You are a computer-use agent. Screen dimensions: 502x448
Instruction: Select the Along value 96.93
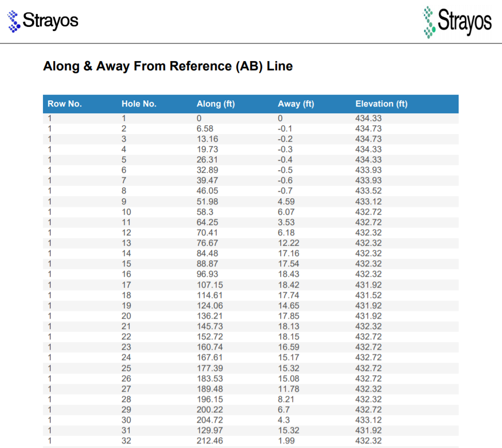[207, 274]
